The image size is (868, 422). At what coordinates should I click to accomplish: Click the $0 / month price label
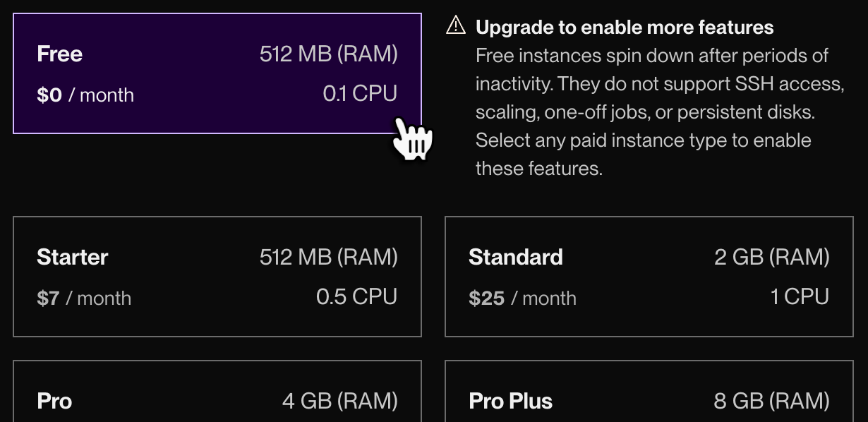click(85, 95)
